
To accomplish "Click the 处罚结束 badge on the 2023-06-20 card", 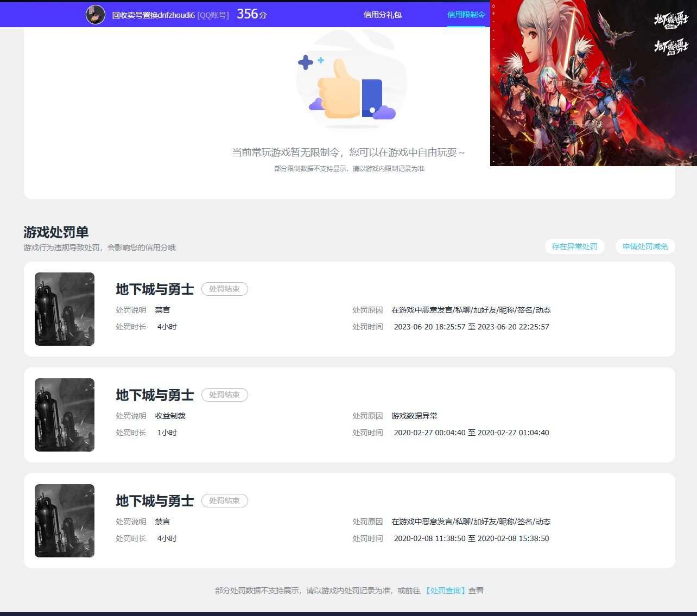I will 225,289.
